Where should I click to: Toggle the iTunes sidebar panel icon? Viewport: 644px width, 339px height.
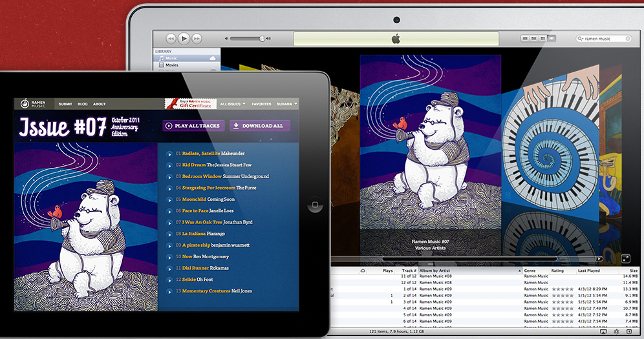click(x=628, y=331)
